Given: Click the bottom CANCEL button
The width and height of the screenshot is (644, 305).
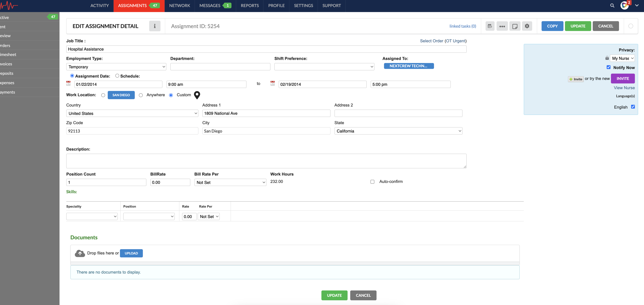Looking at the screenshot, I should tap(363, 295).
